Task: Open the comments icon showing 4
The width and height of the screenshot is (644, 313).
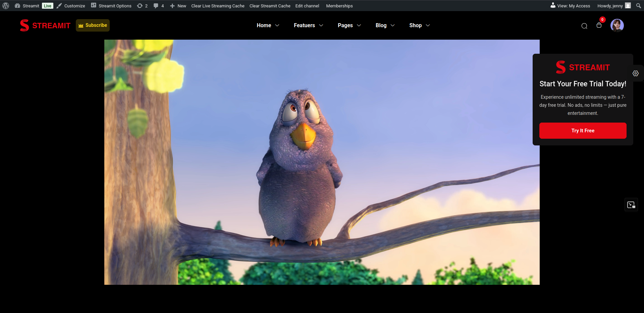Action: [159, 6]
